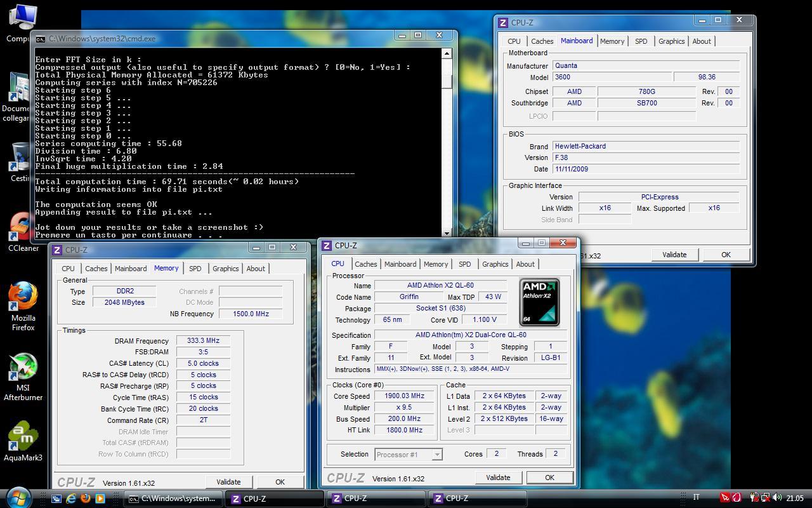
Task: Click the BIOS Brand Hewlett-Packard field
Action: click(x=646, y=146)
